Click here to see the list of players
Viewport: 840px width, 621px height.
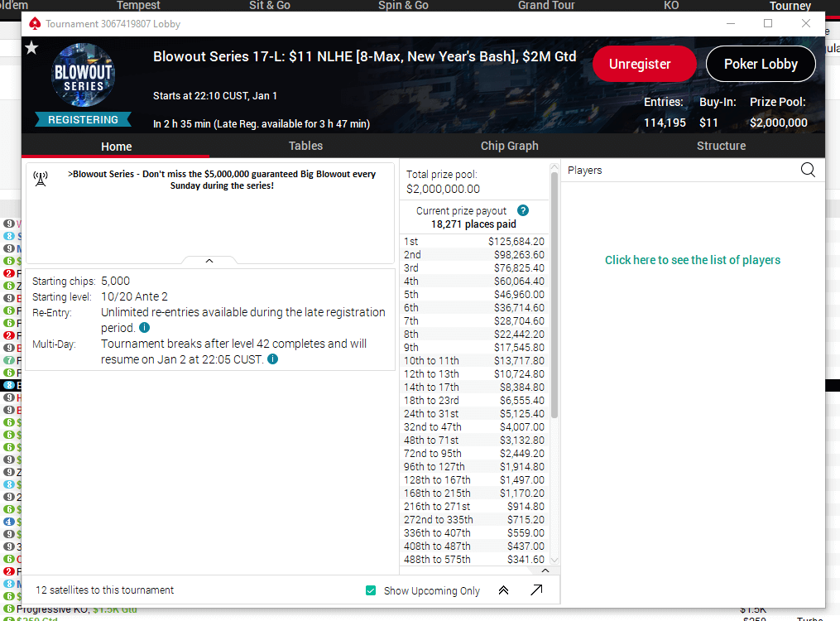click(x=693, y=260)
